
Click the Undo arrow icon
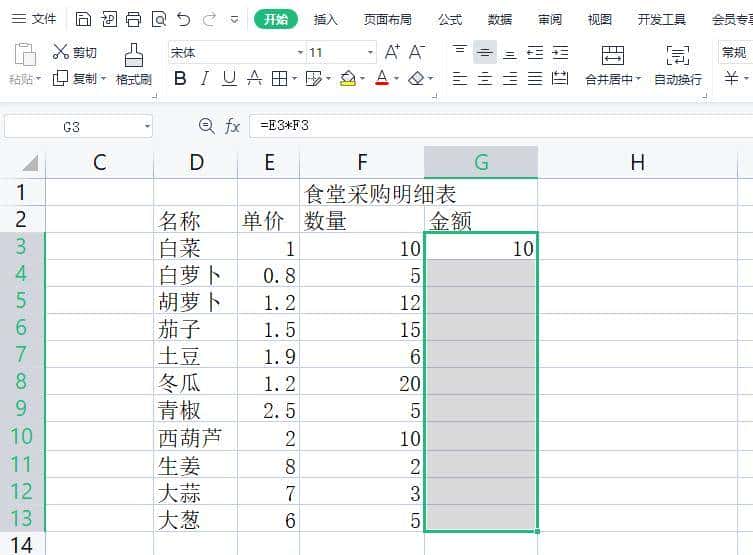(x=184, y=19)
